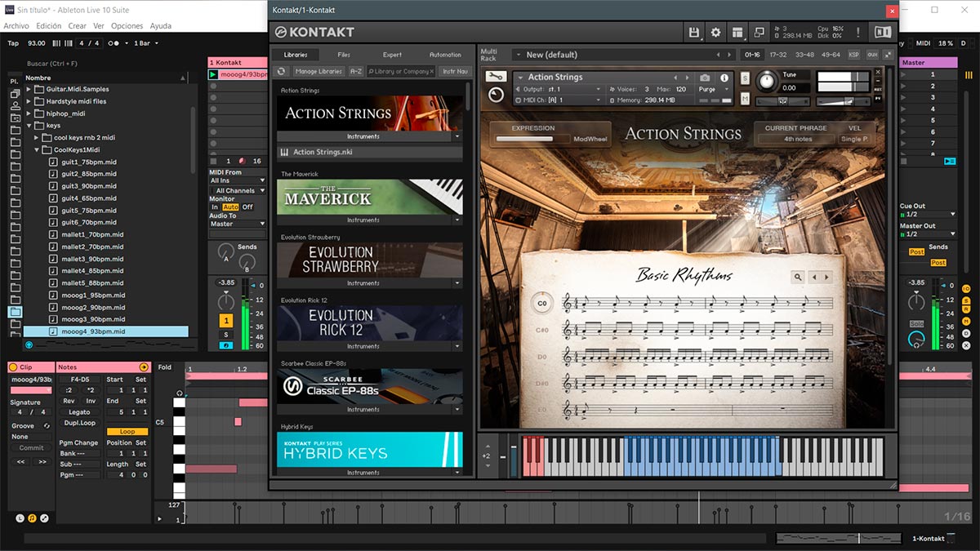This screenshot has width=980, height=551.
Task: Open Kontakt options gear icon
Action: 716,33
